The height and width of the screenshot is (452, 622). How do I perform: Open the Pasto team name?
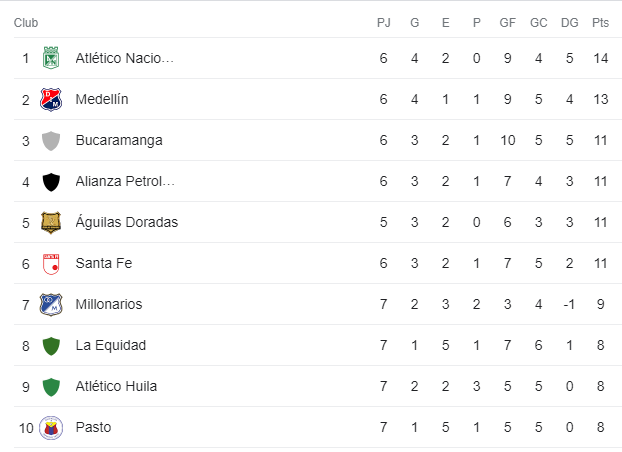pyautogui.click(x=93, y=427)
